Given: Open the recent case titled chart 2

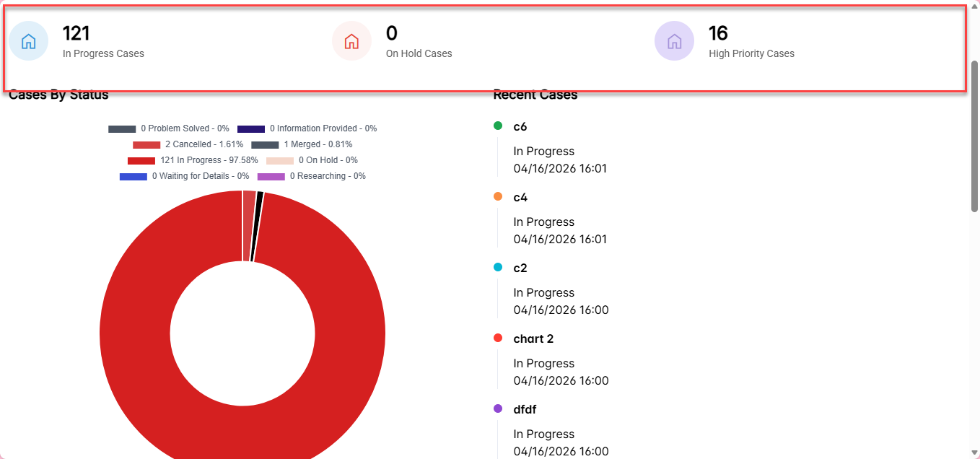Looking at the screenshot, I should click(533, 339).
